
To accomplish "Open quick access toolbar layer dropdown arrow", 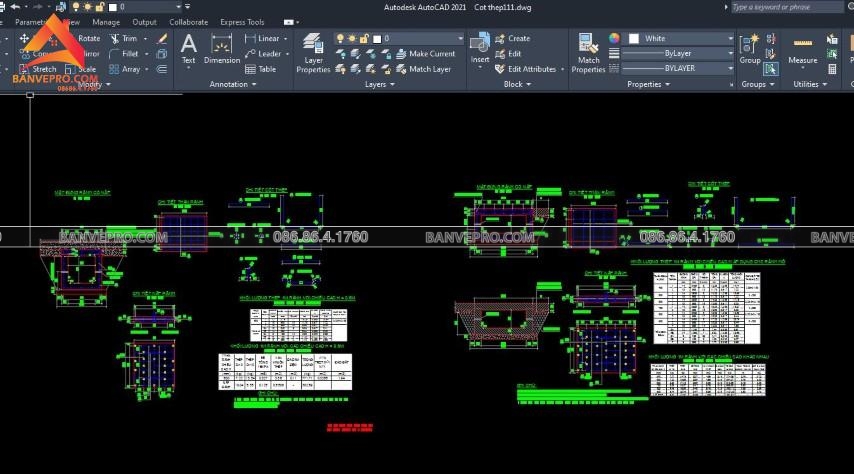I will (x=178, y=7).
